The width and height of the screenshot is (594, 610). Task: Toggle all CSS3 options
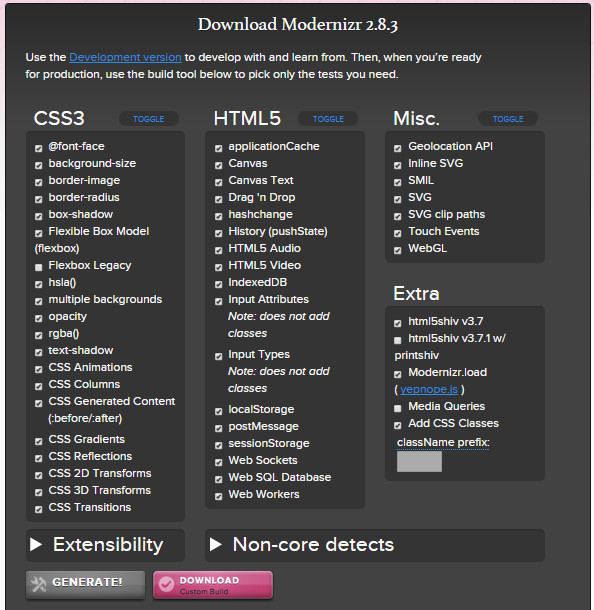pos(149,119)
